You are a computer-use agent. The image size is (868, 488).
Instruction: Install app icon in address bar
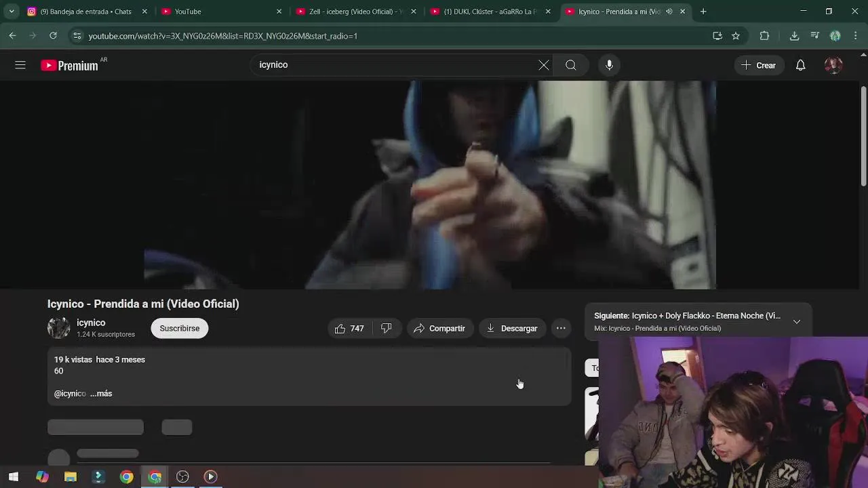coord(717,36)
